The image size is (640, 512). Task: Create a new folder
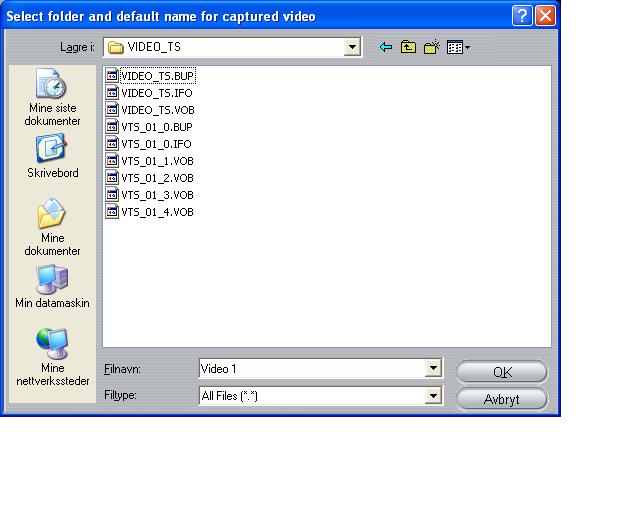[431, 47]
